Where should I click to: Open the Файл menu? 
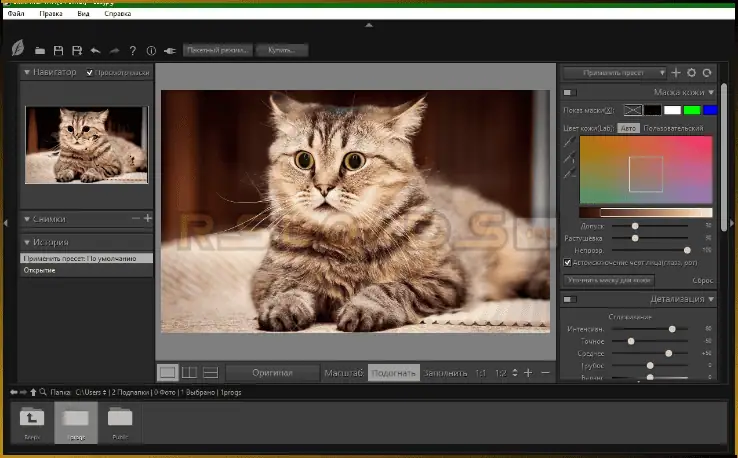click(x=16, y=14)
